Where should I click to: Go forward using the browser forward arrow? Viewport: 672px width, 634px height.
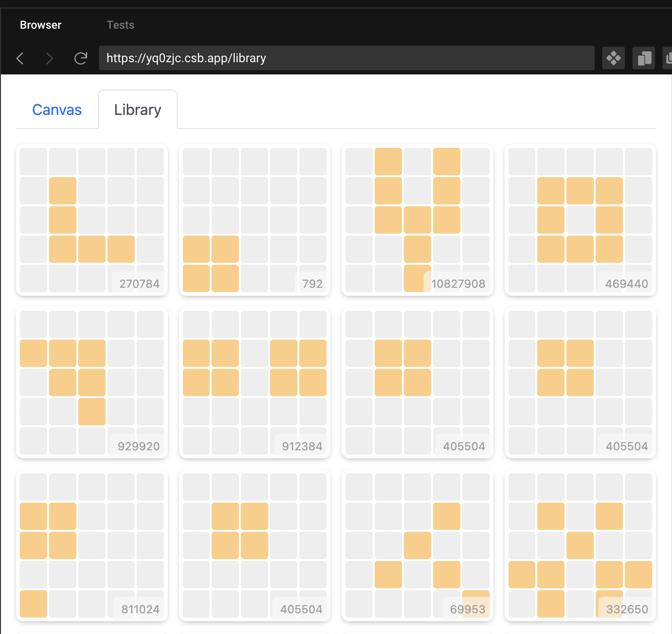click(49, 58)
